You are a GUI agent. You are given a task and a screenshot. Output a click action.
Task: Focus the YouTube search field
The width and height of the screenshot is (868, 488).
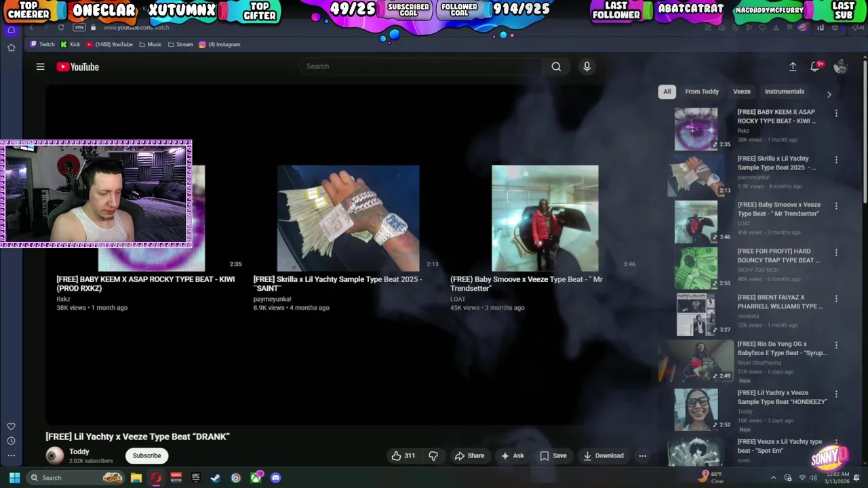click(x=420, y=66)
